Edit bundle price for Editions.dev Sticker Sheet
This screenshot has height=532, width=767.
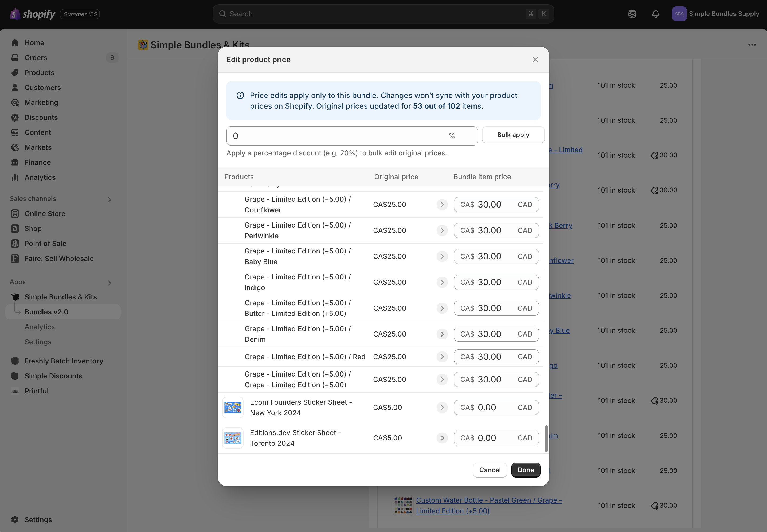tap(496, 438)
